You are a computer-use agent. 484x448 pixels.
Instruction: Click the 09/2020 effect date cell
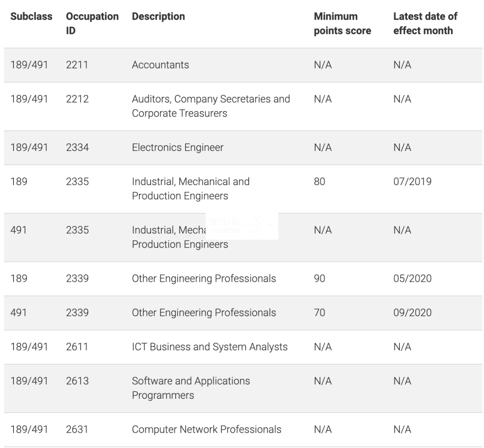pos(412,313)
